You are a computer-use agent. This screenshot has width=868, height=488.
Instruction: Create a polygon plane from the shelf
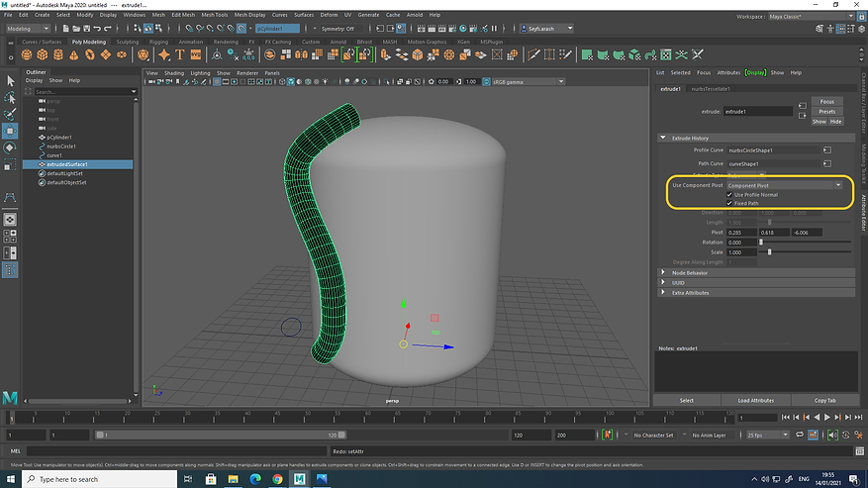(105, 54)
